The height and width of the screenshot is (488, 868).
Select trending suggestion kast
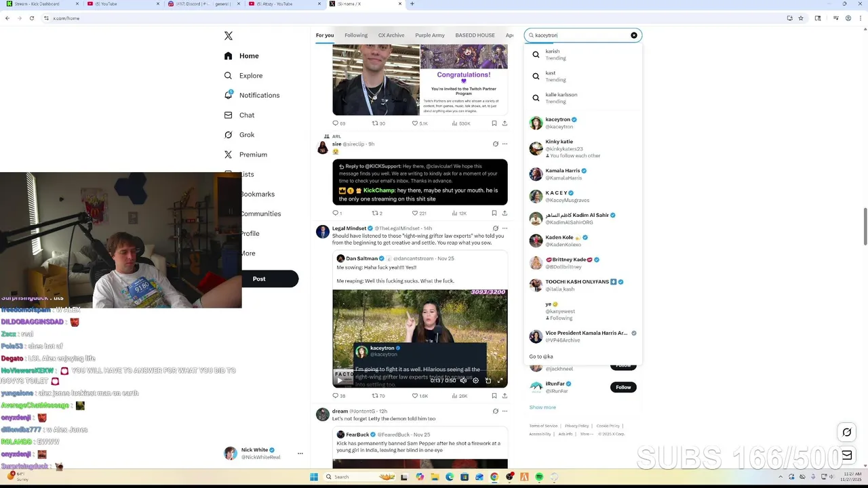point(583,76)
